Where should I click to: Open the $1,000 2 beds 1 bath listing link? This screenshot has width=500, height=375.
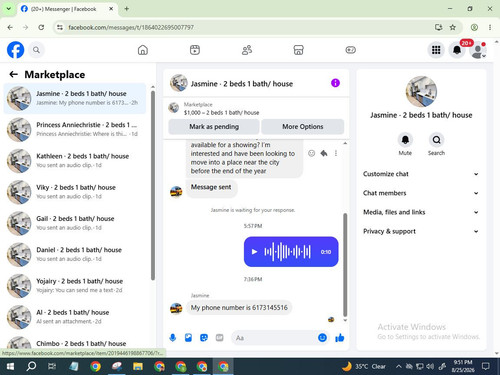pos(221,113)
